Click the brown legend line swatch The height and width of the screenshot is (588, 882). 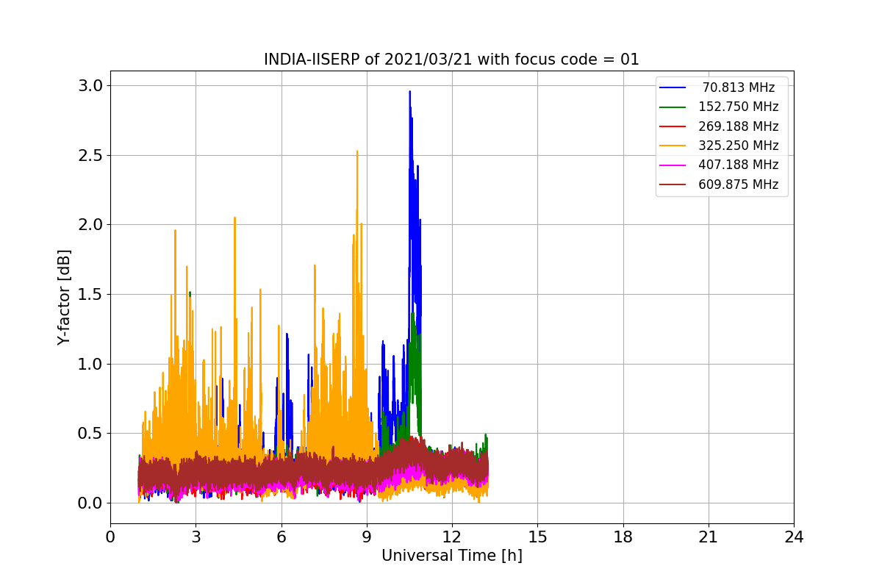673,184
